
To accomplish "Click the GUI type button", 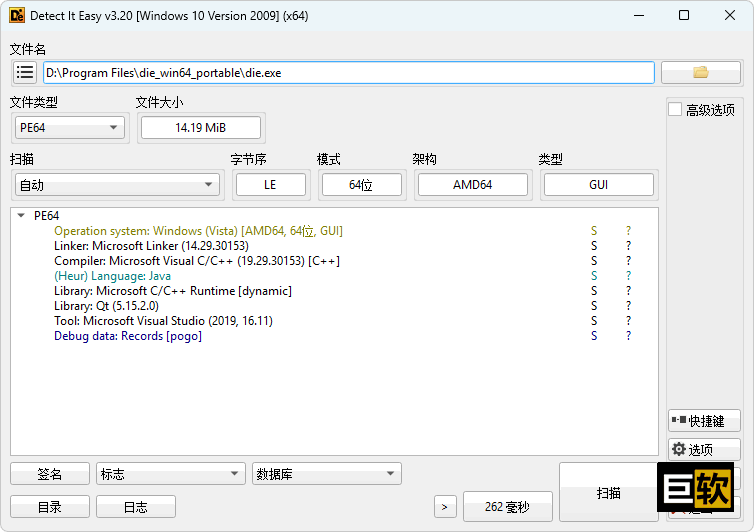I will 599,185.
